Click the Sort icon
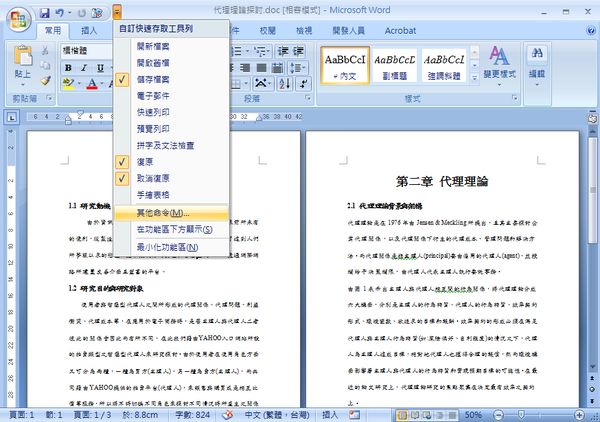 tap(285, 83)
